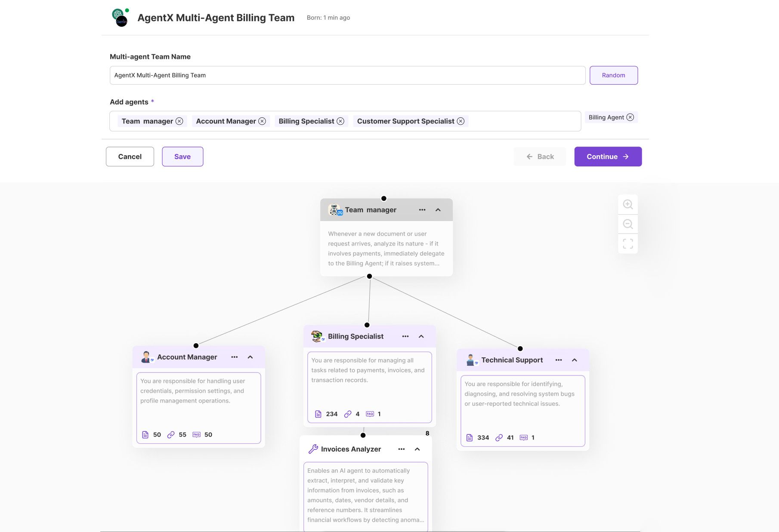Click Technical Support FAQ icon

524,438
